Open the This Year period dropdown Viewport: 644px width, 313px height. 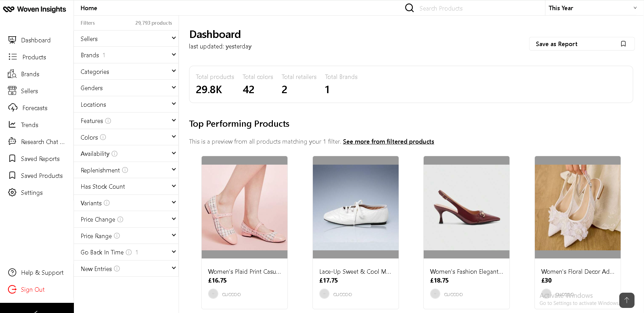(x=592, y=8)
